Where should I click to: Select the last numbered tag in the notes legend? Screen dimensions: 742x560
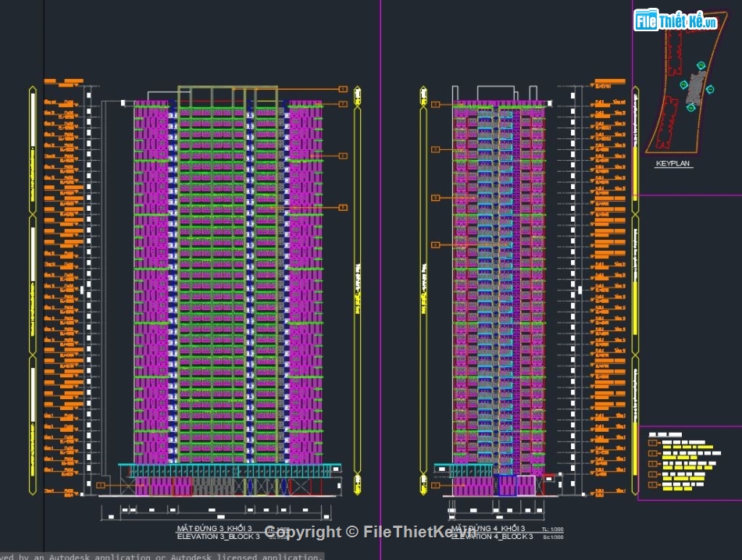pyautogui.click(x=653, y=485)
